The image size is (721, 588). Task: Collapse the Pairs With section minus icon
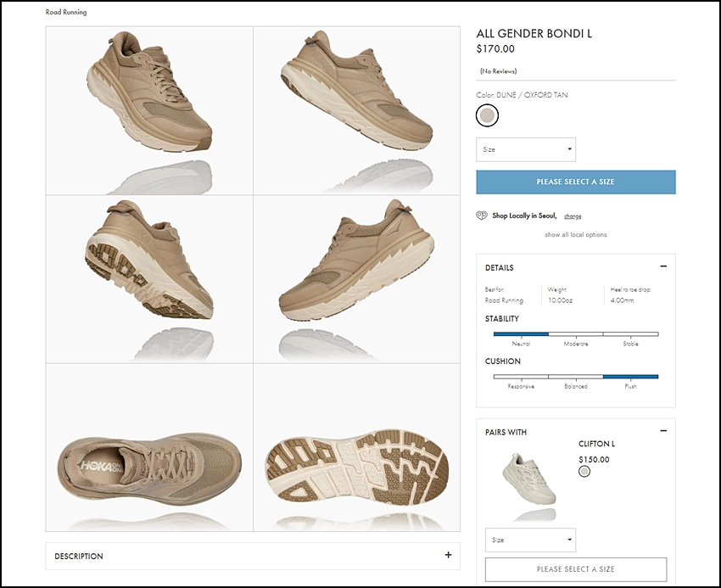click(663, 431)
